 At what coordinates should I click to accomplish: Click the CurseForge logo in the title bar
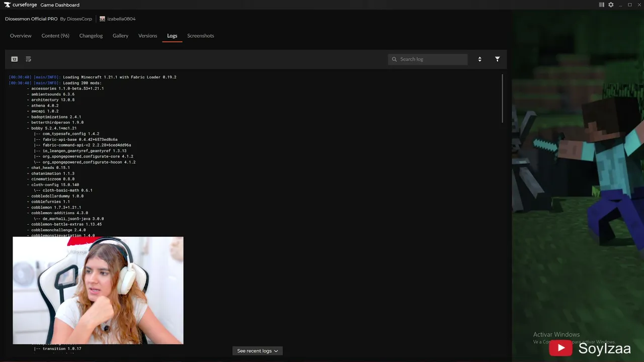pos(21,5)
